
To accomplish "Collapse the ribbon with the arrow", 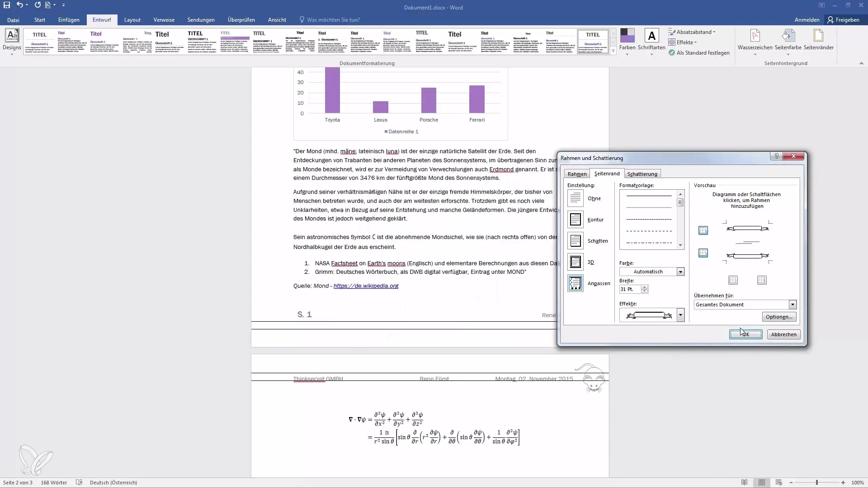I will click(x=861, y=63).
